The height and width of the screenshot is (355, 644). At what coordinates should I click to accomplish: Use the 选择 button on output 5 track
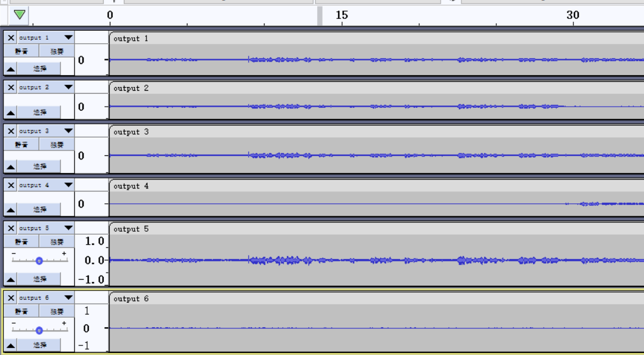39,279
